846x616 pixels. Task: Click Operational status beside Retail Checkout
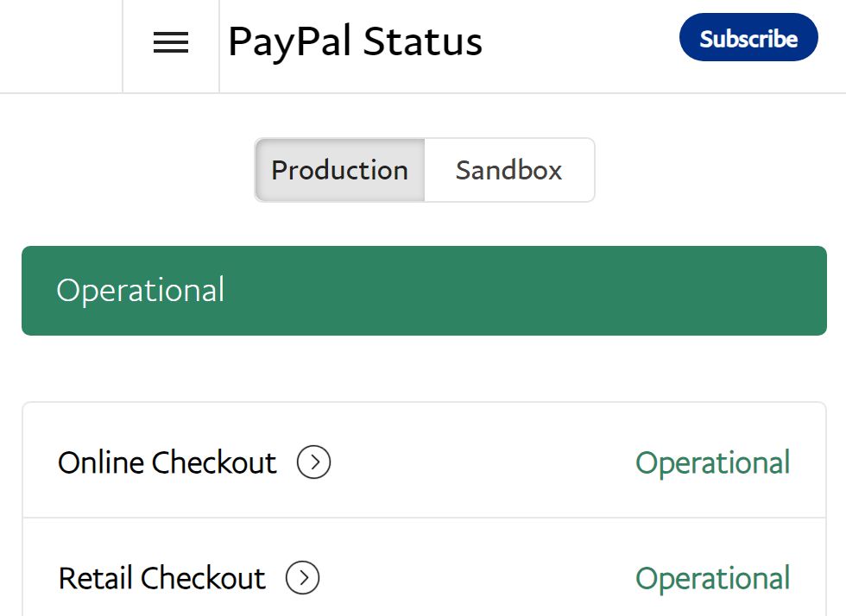[713, 579]
